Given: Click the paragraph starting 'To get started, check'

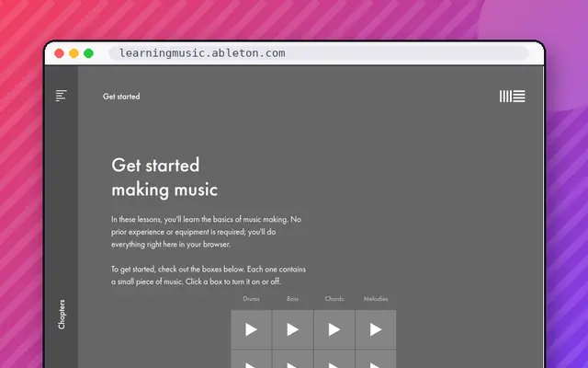Looking at the screenshot, I should coord(209,275).
